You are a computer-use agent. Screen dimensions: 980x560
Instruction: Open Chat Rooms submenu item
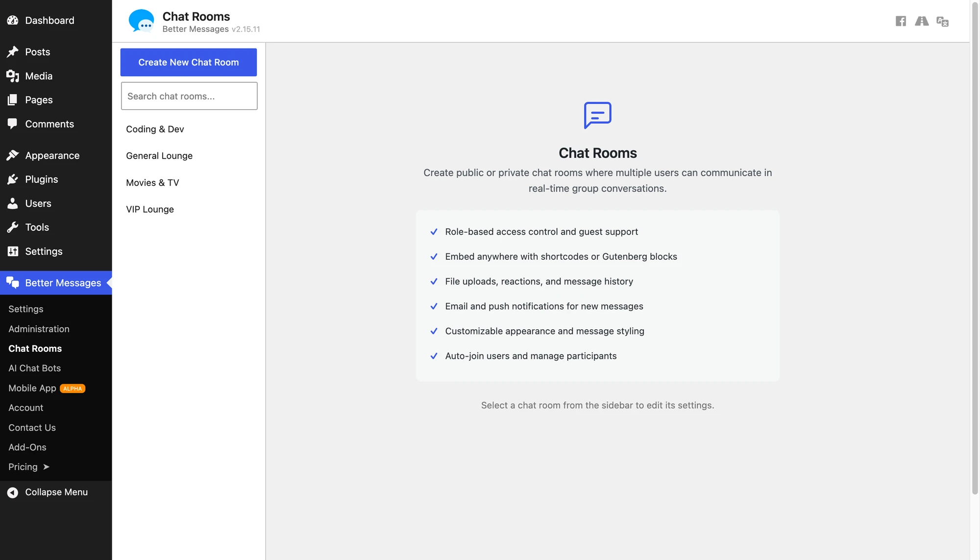click(35, 348)
